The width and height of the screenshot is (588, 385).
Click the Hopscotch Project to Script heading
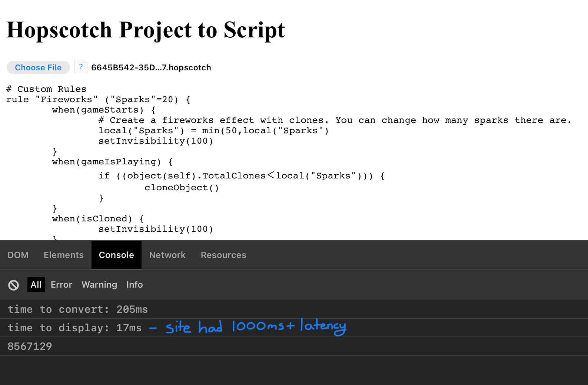point(146,30)
